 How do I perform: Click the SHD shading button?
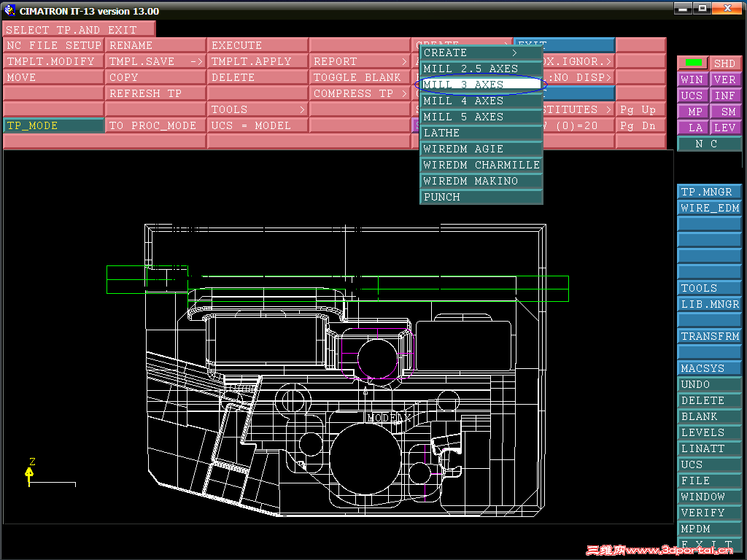tap(725, 63)
